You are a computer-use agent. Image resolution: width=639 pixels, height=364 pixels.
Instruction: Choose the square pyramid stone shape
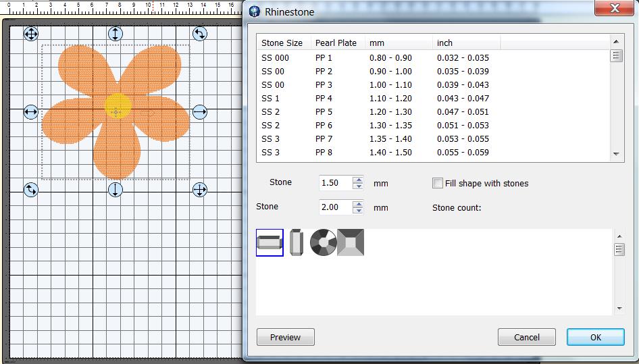pos(351,242)
